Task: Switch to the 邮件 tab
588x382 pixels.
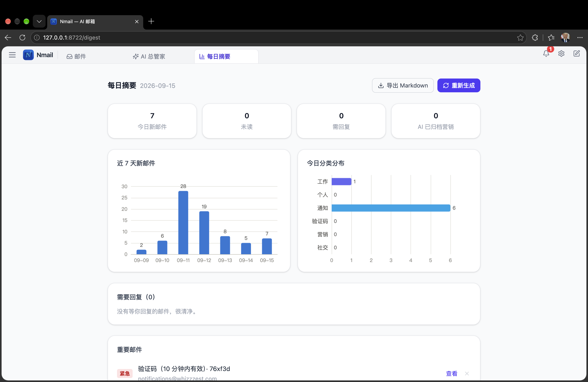Action: 76,57
